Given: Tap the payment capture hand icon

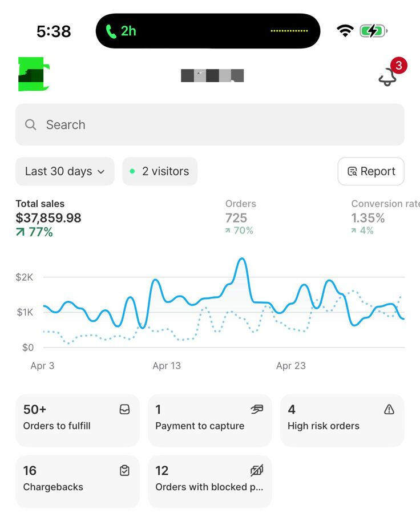Looking at the screenshot, I should click(x=257, y=409).
